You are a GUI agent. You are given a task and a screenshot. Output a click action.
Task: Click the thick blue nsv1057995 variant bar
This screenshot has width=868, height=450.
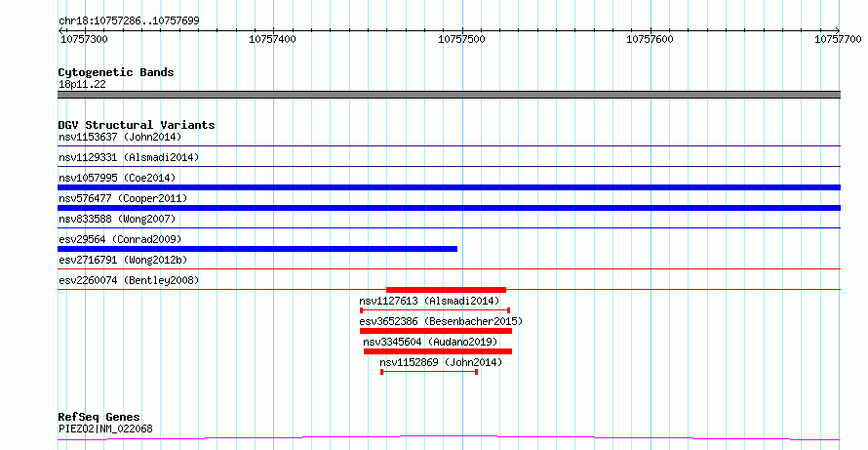click(x=449, y=187)
